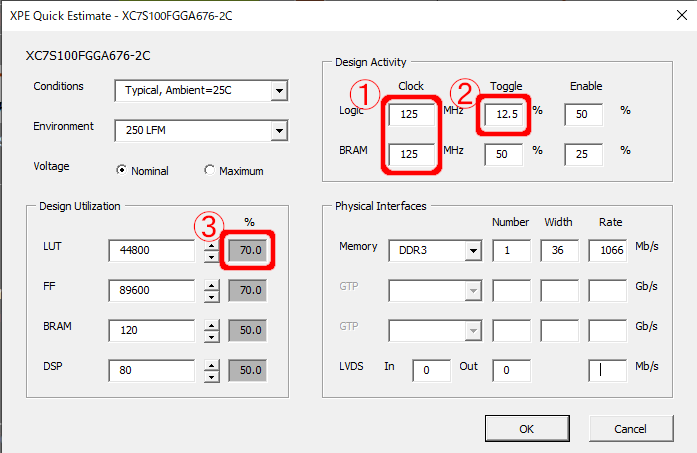Image resolution: width=697 pixels, height=453 pixels.
Task: Click first GTP Number field
Action: click(x=512, y=291)
